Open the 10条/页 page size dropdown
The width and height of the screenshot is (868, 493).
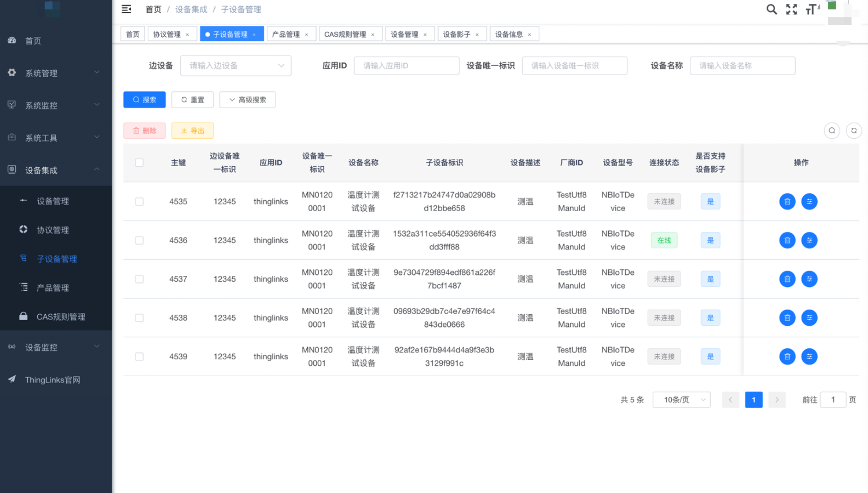pos(681,400)
